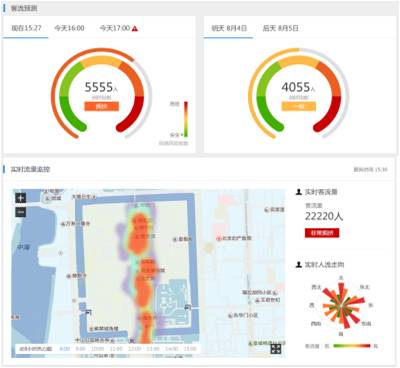Select the 后天 8月5日 tab
This screenshot has height=368, width=400.
pyautogui.click(x=280, y=28)
